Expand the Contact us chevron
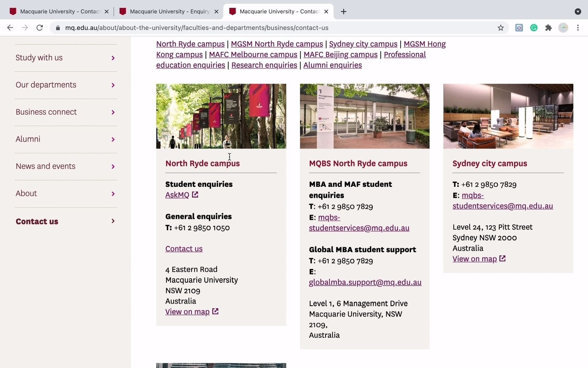 pos(113,221)
